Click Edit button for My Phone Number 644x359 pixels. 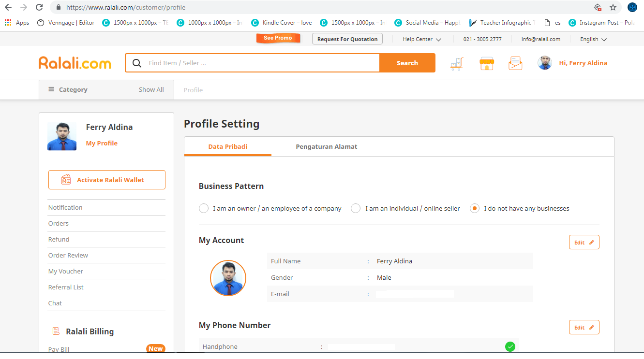[x=584, y=327]
